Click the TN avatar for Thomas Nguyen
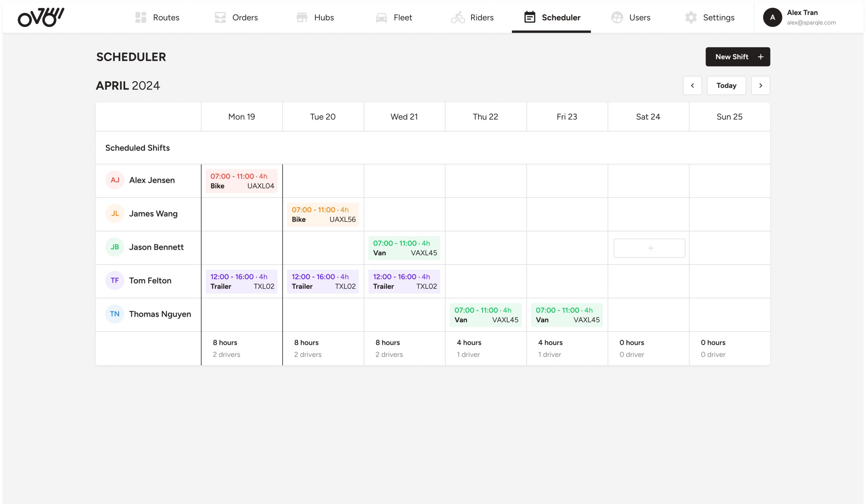This screenshot has height=504, width=866. pyautogui.click(x=114, y=314)
